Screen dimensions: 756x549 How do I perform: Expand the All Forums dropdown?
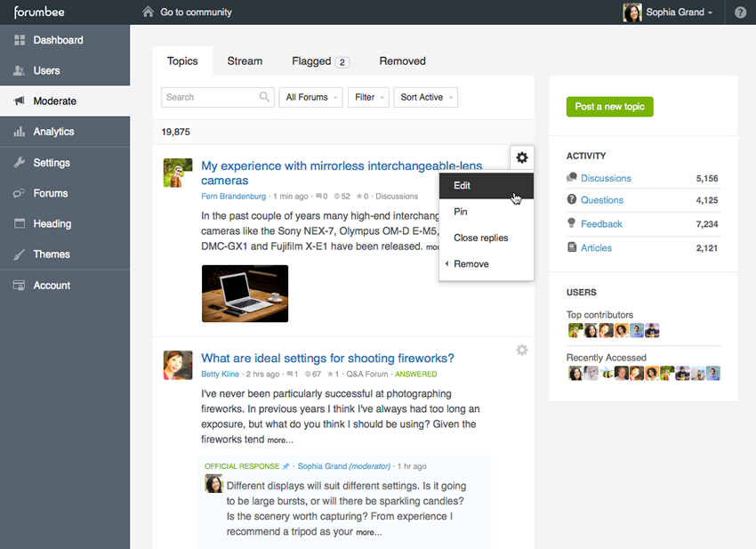click(310, 97)
